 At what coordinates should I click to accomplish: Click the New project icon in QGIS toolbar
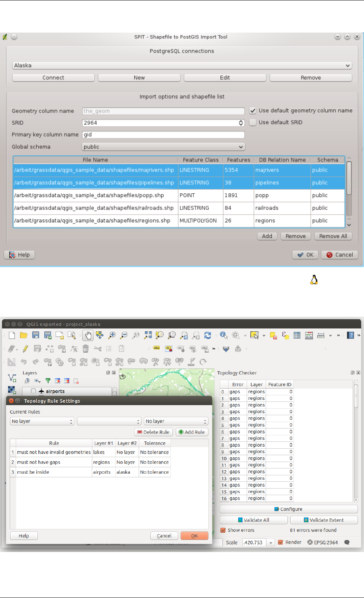[12, 335]
